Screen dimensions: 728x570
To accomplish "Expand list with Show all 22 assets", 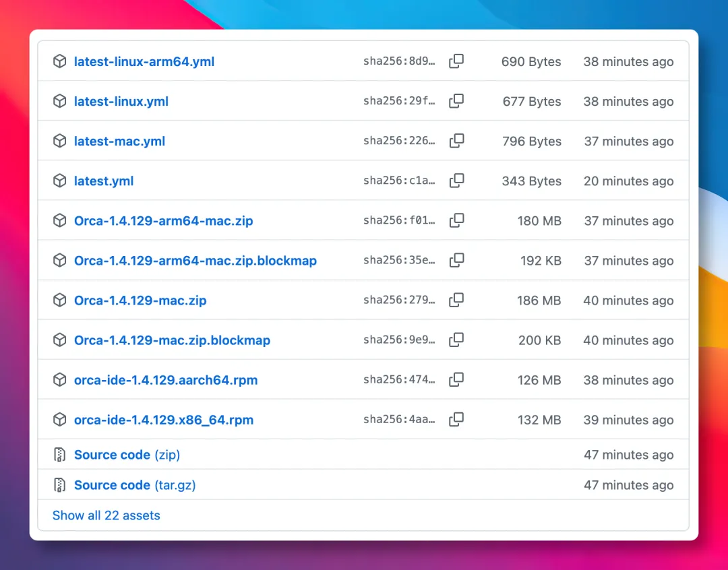I will (106, 515).
